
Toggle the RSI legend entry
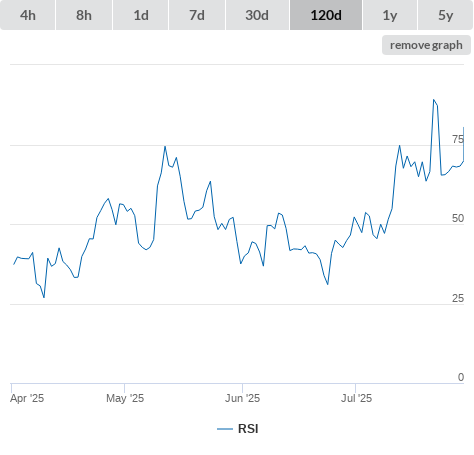tap(238, 429)
